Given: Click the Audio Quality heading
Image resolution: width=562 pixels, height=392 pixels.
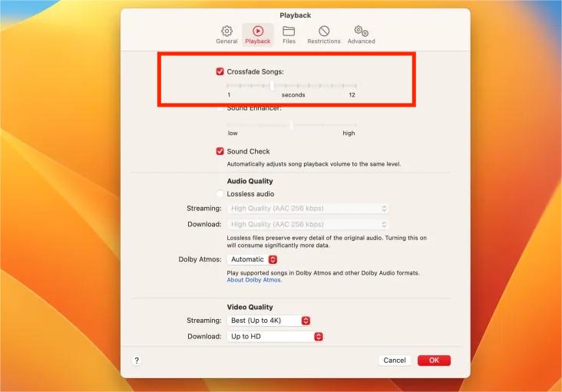Looking at the screenshot, I should pyautogui.click(x=250, y=181).
